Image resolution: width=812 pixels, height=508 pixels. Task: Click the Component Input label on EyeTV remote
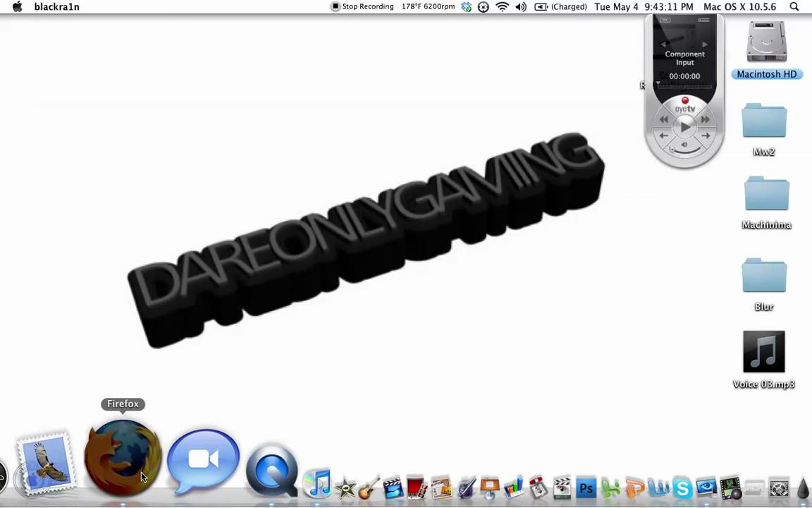point(684,58)
